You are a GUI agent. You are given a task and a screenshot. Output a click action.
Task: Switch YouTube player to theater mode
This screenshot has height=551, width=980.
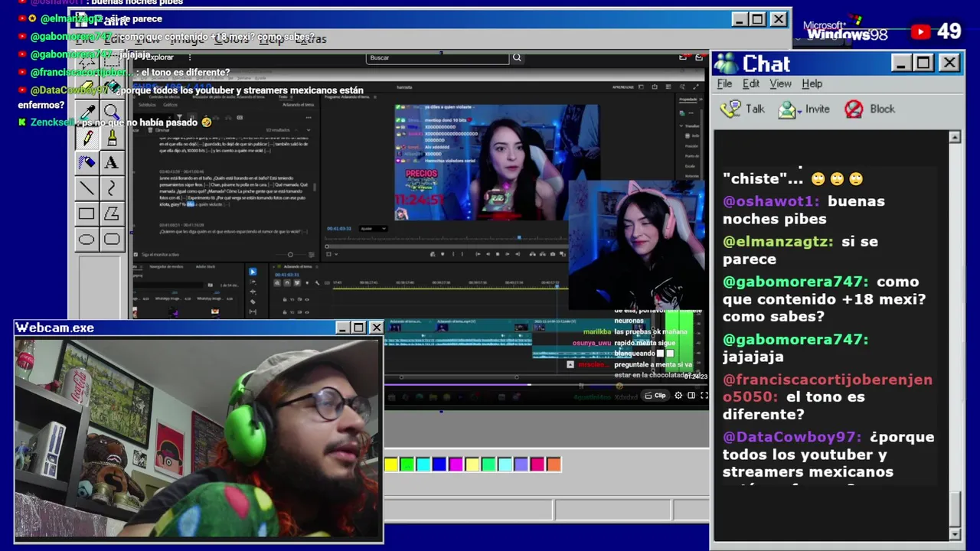click(691, 396)
